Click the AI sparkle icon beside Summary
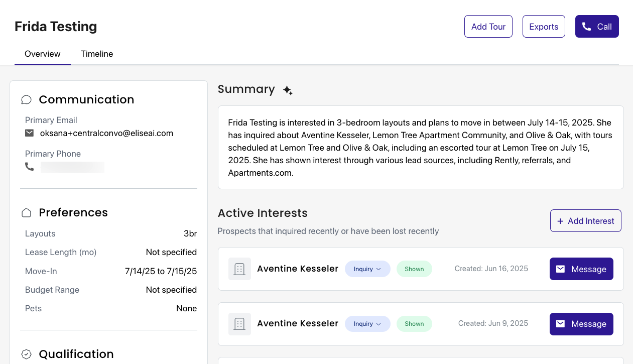The width and height of the screenshot is (633, 364). [x=288, y=90]
